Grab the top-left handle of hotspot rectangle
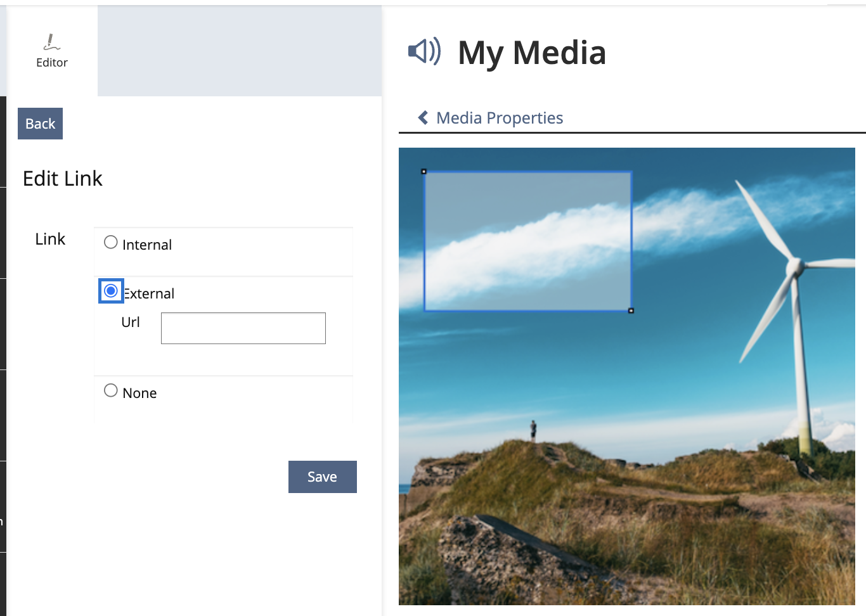 click(x=424, y=172)
